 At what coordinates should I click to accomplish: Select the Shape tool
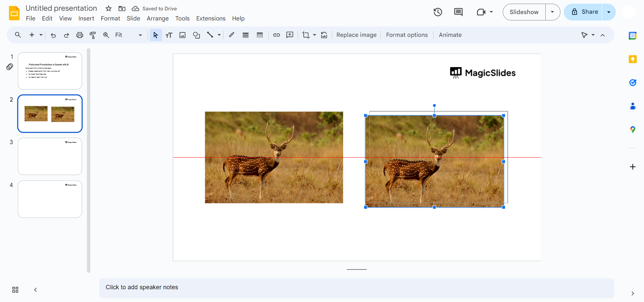click(196, 35)
